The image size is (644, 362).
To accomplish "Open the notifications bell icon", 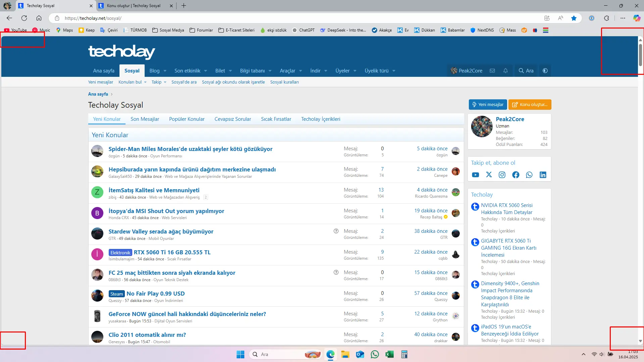I will [x=505, y=71].
